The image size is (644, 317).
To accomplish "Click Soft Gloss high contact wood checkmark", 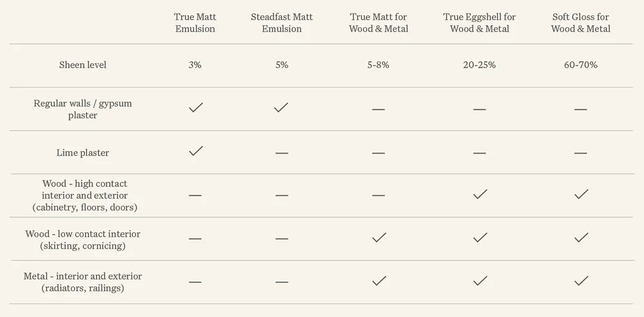I will [x=581, y=194].
